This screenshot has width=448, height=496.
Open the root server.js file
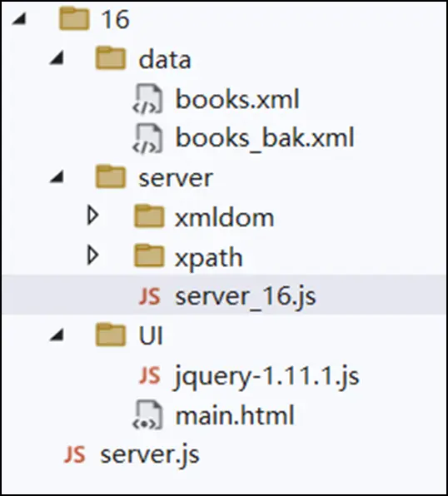point(150,455)
